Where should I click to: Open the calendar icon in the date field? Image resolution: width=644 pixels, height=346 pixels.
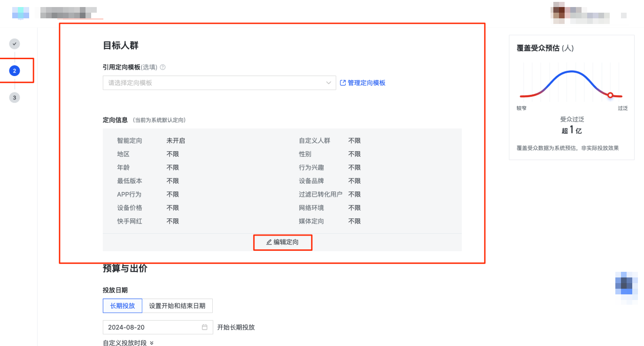click(205, 327)
